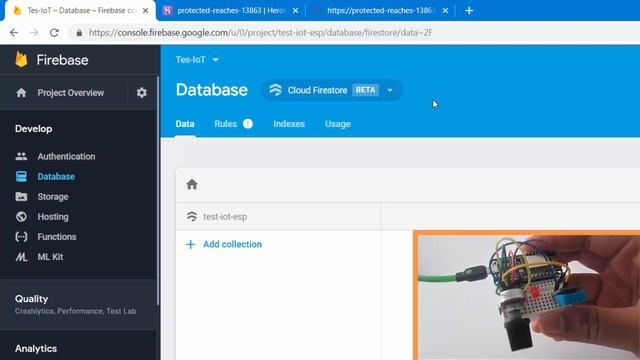Click the browser URL address field
Screen dimensions: 640x360
point(260,33)
